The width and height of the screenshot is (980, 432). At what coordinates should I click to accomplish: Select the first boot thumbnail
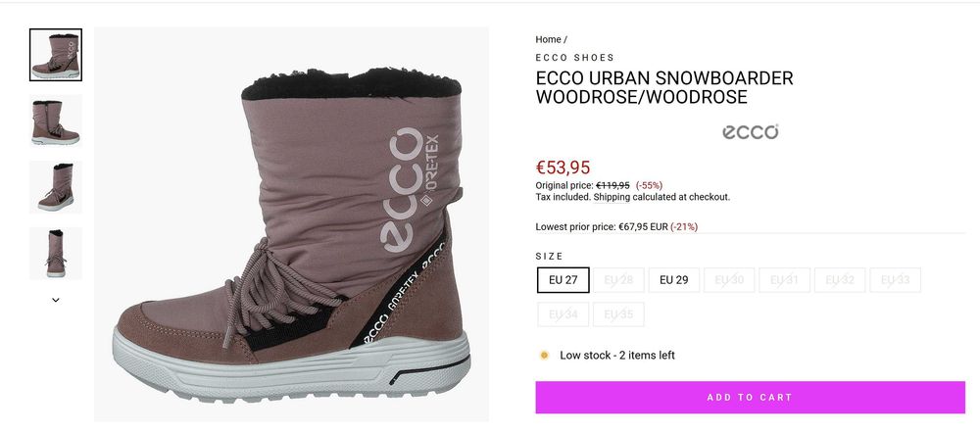tap(56, 55)
